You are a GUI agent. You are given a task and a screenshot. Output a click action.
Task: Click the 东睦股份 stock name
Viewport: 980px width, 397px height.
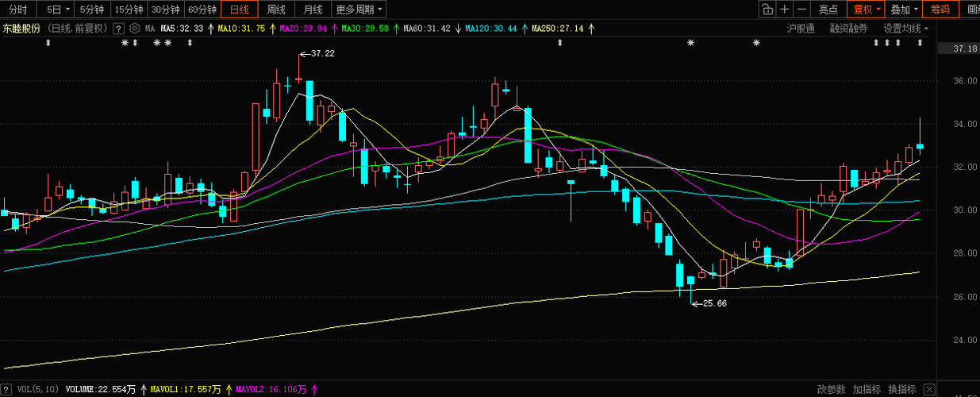(21, 28)
